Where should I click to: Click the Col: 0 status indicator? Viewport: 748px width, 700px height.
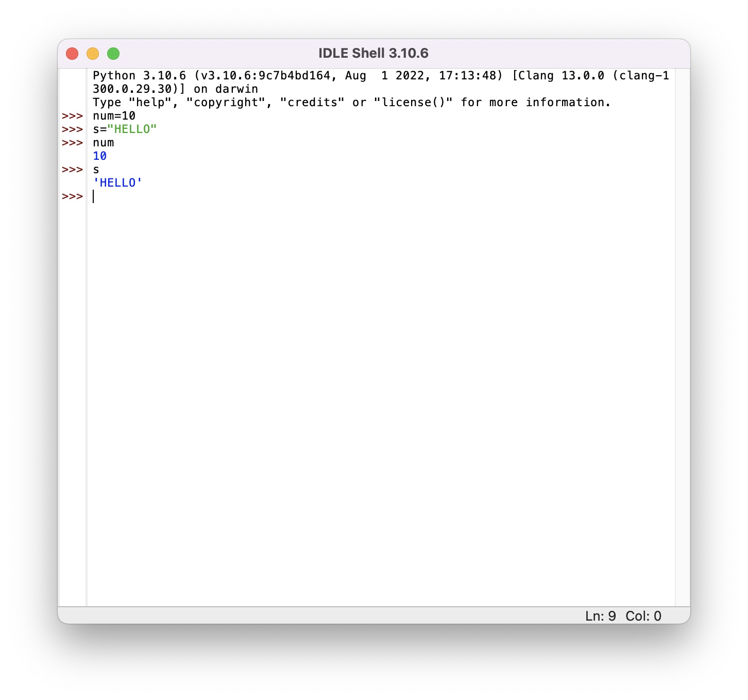(643, 616)
